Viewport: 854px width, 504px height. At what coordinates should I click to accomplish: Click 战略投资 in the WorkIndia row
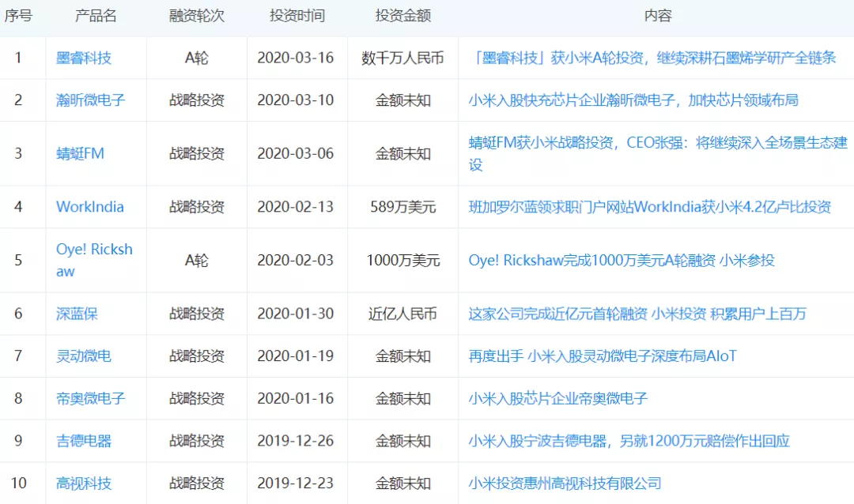coord(197,207)
